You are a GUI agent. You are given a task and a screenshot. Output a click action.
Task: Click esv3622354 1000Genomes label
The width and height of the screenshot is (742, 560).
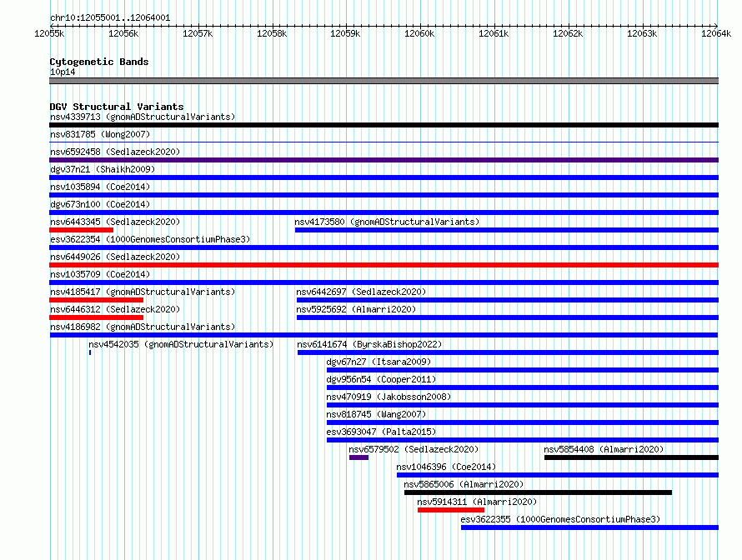[x=150, y=239]
